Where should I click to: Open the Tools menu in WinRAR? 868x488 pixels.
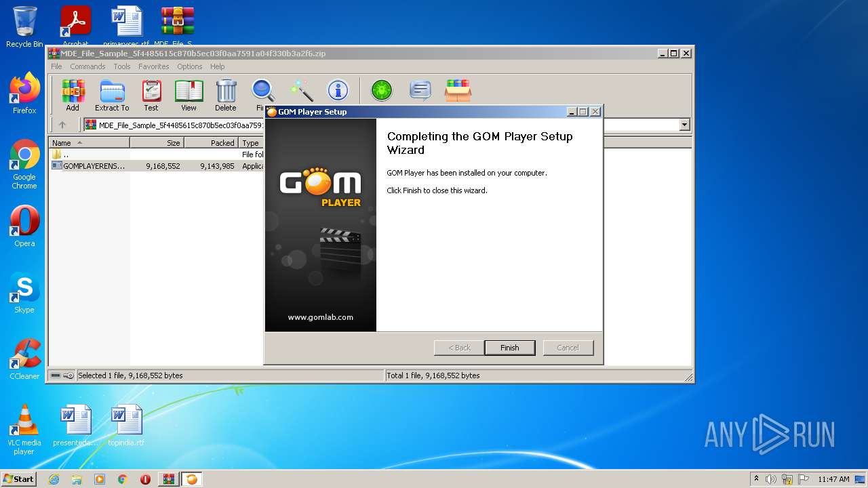click(122, 66)
